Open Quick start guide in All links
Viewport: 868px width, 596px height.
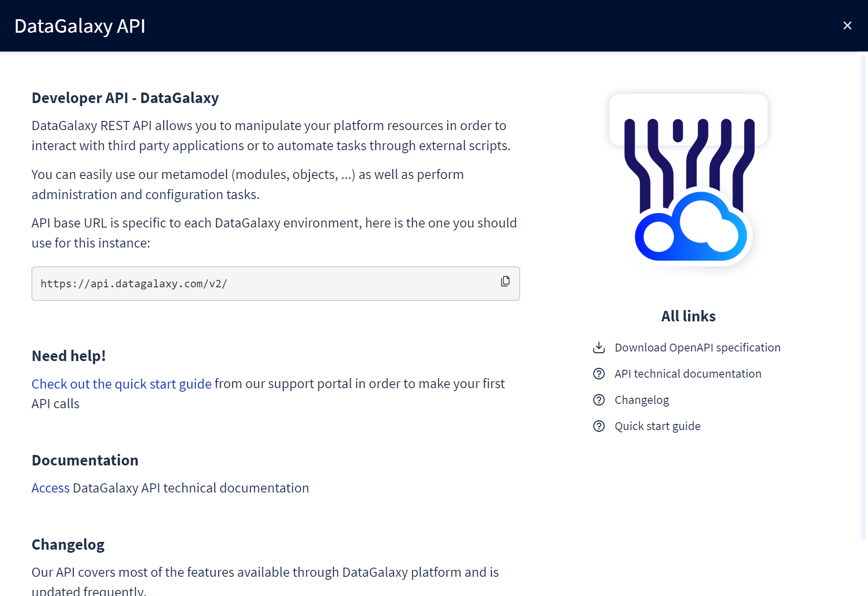[x=657, y=426]
